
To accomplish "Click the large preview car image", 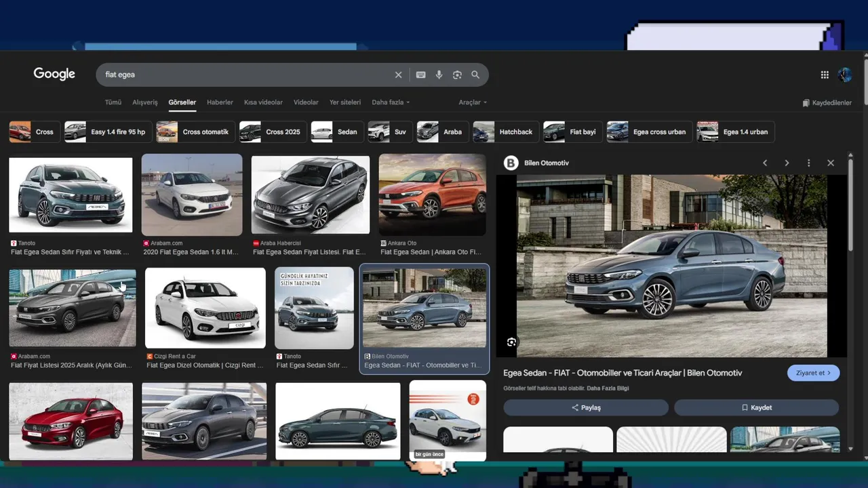I will (x=671, y=266).
